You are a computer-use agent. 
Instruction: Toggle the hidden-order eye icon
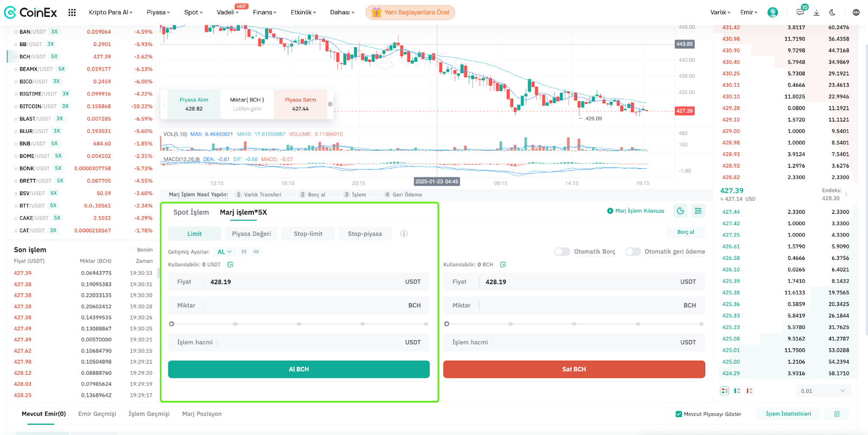click(256, 252)
